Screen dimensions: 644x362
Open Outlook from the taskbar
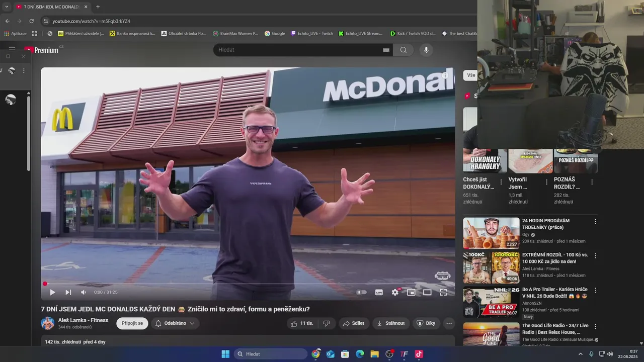click(331, 354)
